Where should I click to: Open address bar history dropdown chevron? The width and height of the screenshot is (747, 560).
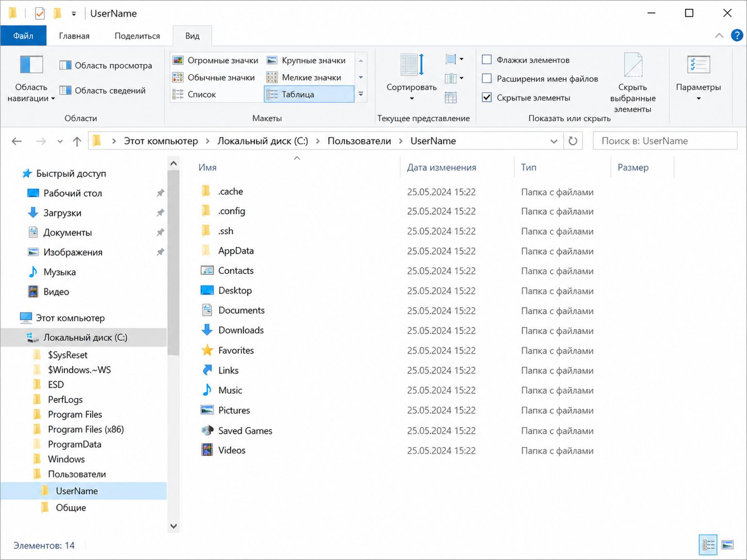click(x=554, y=141)
